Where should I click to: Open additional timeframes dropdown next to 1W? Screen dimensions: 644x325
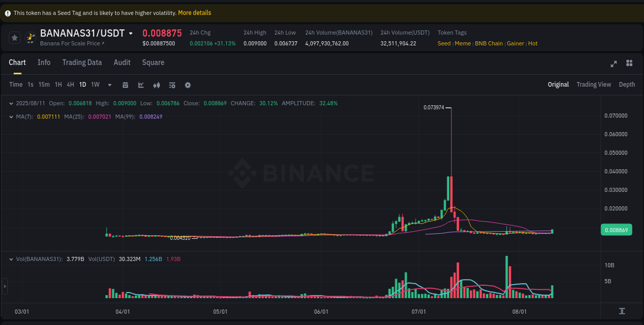click(109, 84)
